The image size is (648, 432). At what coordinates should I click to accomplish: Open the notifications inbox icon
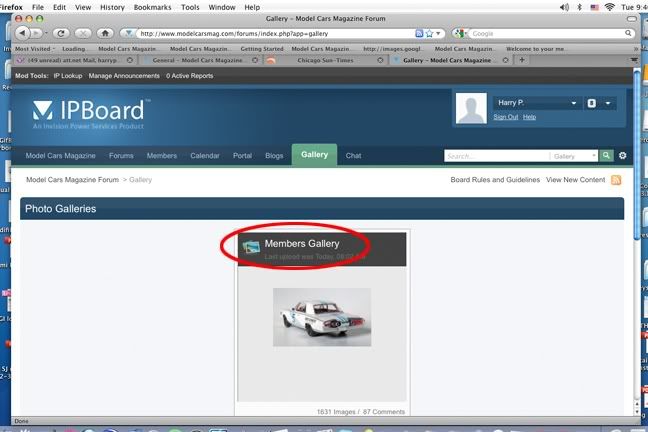[592, 103]
